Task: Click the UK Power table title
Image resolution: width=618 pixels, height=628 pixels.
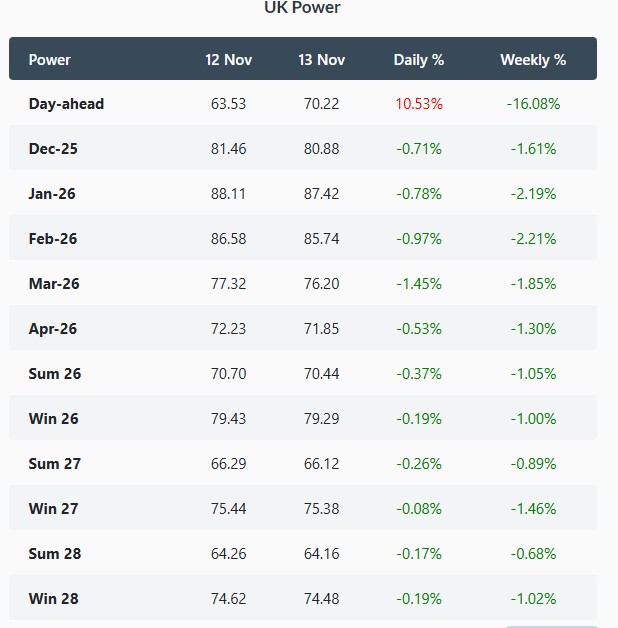Action: click(302, 8)
